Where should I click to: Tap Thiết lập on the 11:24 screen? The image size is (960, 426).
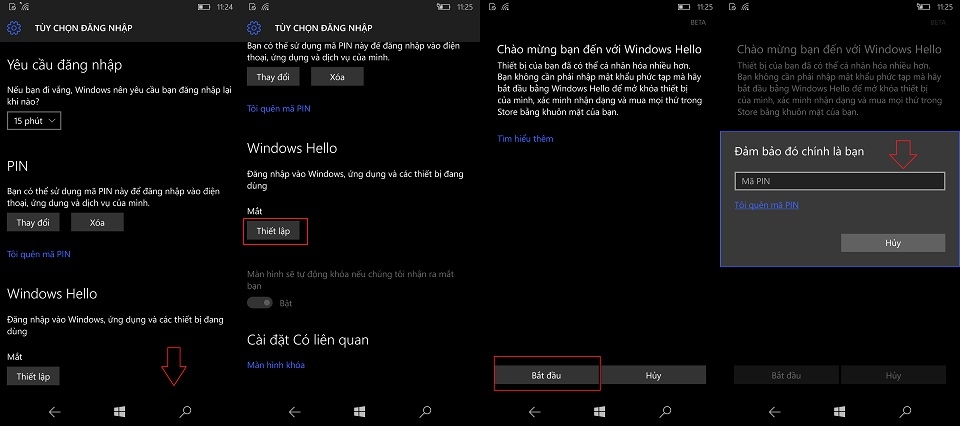(33, 376)
